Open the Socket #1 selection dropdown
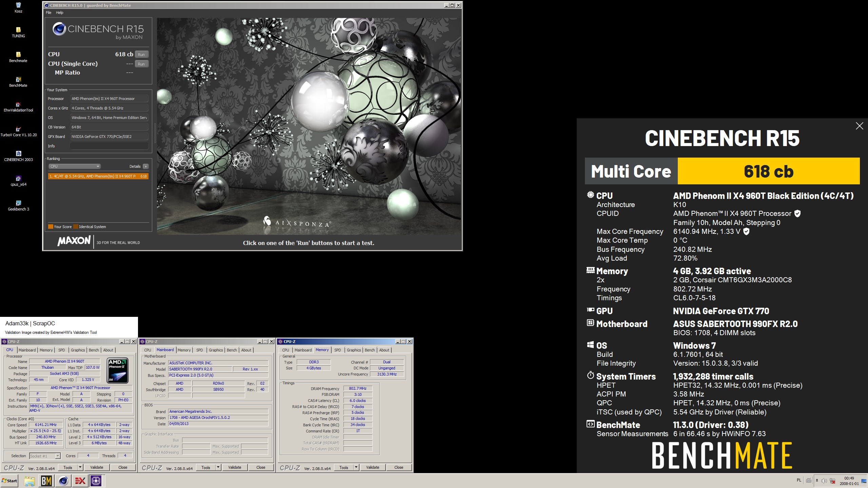The width and height of the screenshot is (868, 488). point(45,456)
